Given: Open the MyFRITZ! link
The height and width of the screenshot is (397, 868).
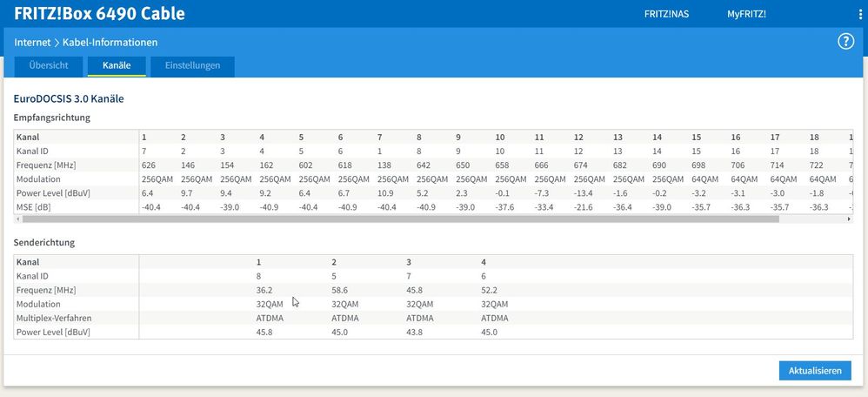Looking at the screenshot, I should [747, 15].
